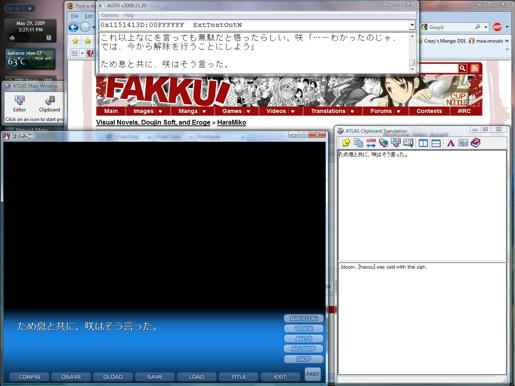Select the vertical split layout icon
This screenshot has height=386, width=515.
pyautogui.click(x=423, y=143)
